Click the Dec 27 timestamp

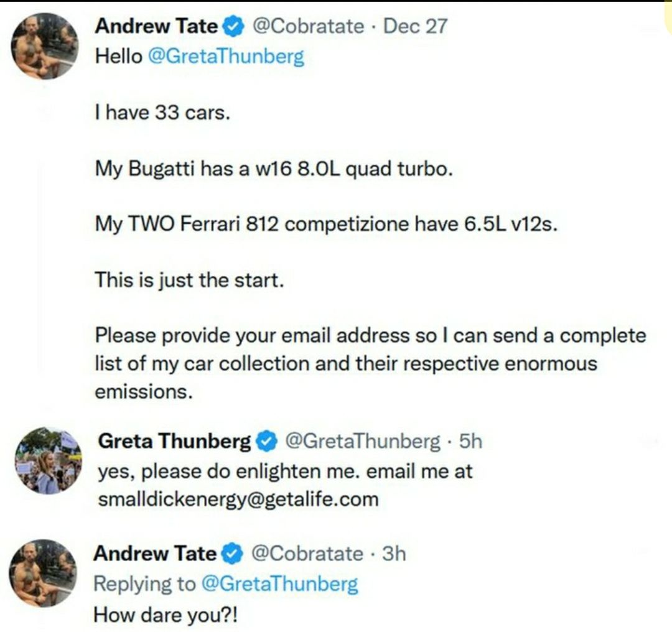tap(415, 27)
